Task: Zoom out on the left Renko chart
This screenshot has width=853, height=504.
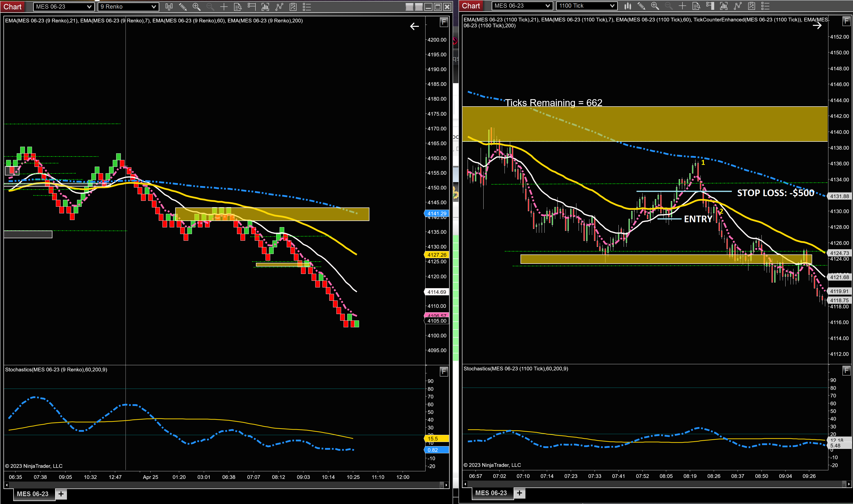Action: tap(210, 7)
